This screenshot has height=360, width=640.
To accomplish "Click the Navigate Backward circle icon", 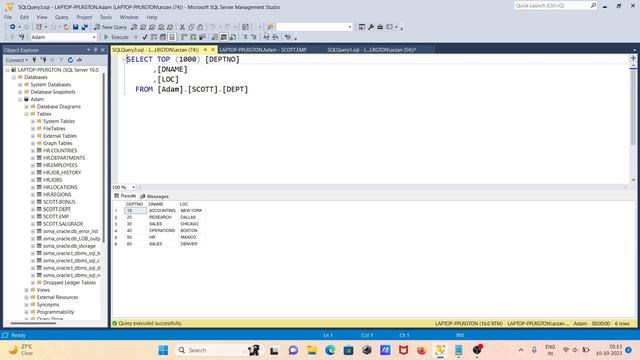I will click(13, 27).
